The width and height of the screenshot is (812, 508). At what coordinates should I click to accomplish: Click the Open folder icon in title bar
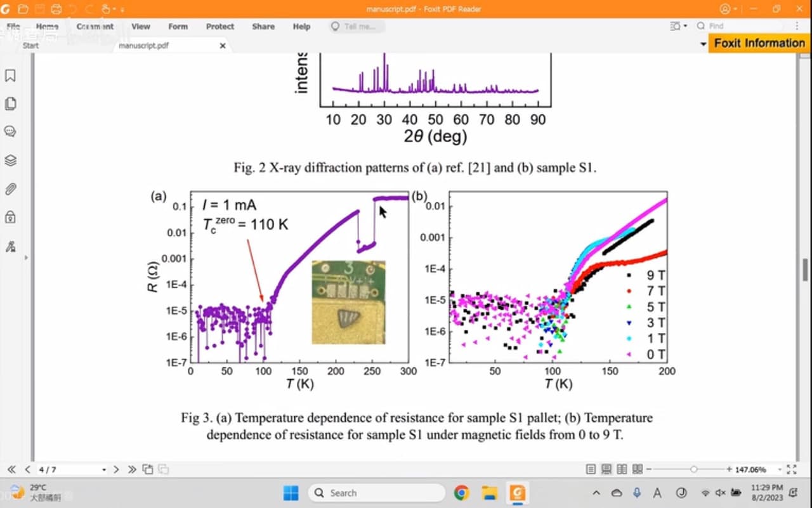[23, 9]
